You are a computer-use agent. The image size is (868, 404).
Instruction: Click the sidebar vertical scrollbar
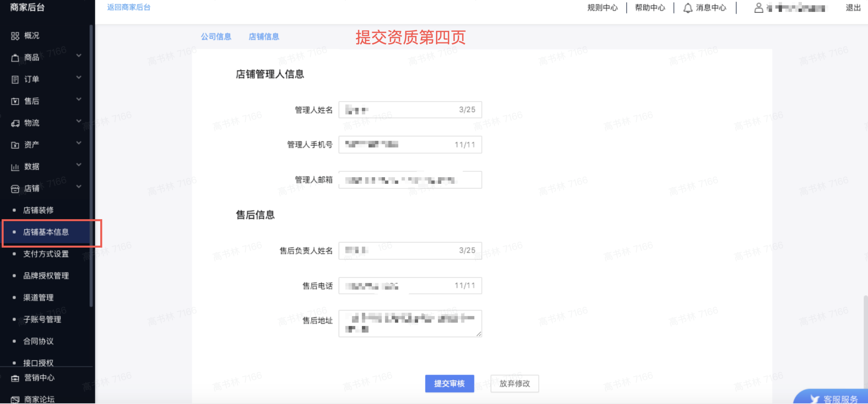click(91, 166)
